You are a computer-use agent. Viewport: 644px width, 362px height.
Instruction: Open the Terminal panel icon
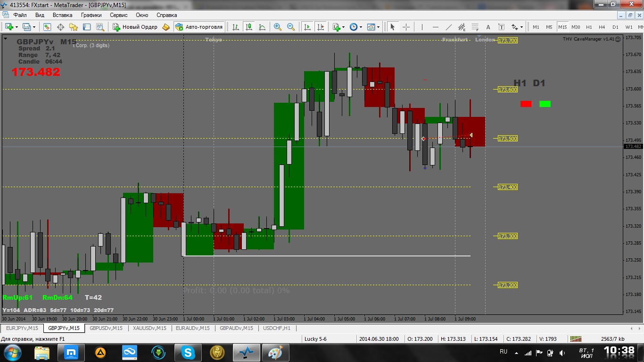87,27
